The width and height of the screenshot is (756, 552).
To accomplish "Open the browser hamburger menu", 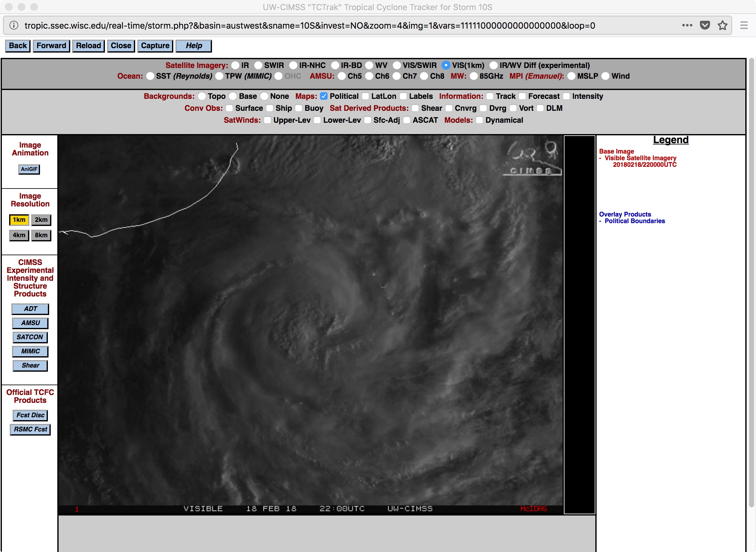I will point(744,25).
